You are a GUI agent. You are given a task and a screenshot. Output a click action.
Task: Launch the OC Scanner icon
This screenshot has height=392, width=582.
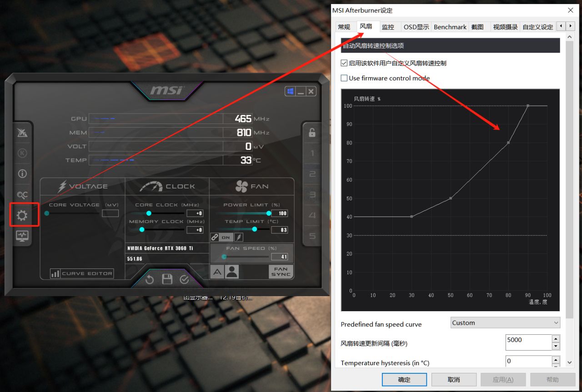click(x=22, y=195)
